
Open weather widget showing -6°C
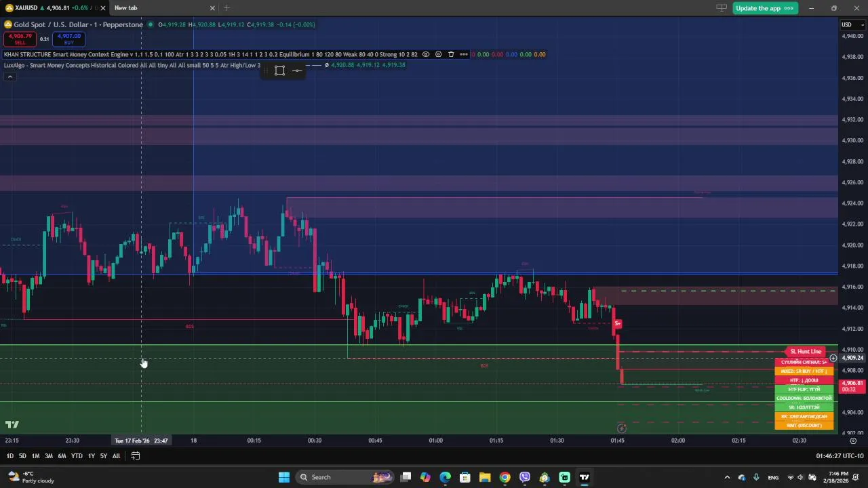tap(30, 477)
